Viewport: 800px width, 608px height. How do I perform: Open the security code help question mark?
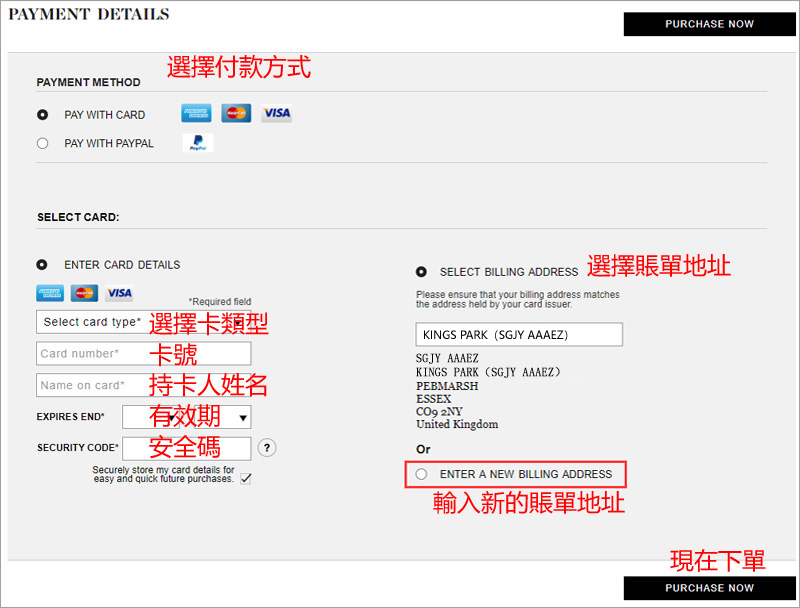[267, 447]
